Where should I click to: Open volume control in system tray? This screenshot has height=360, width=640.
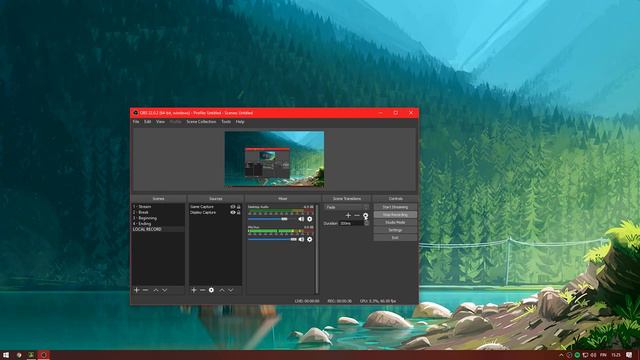(593, 356)
